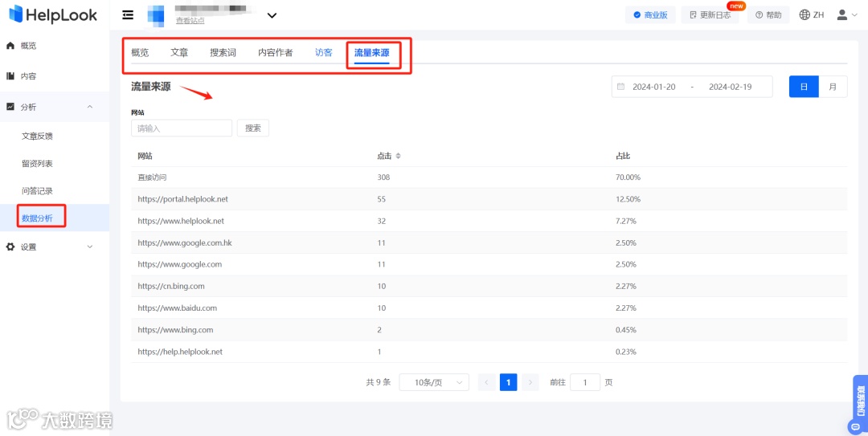
Task: Focus the 前往 page jump input
Action: click(x=585, y=382)
